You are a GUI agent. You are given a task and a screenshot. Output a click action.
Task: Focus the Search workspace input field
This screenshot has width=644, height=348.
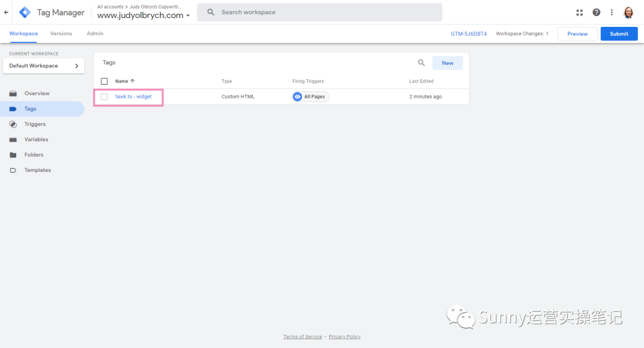[x=320, y=13]
